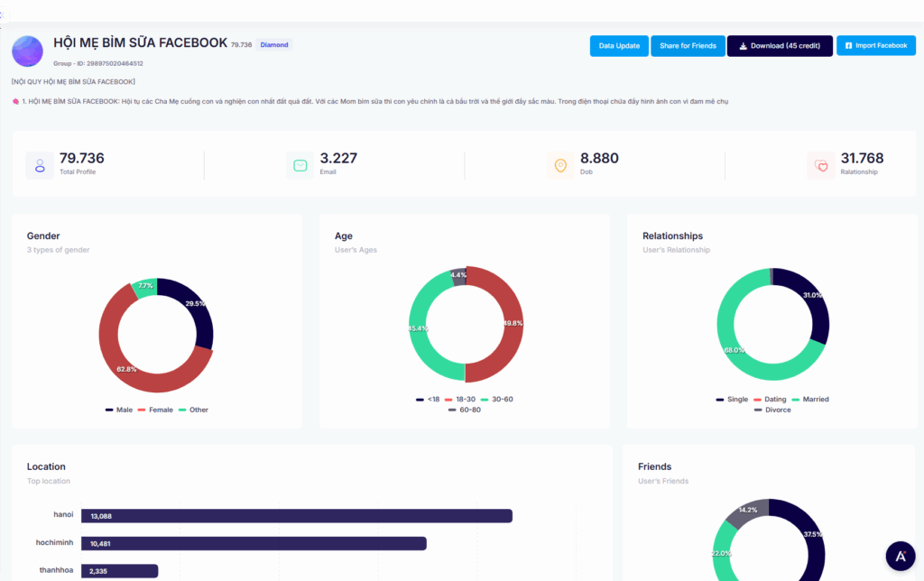The width and height of the screenshot is (924, 581).
Task: Click the Diamond badge next to the title
Action: [x=274, y=45]
